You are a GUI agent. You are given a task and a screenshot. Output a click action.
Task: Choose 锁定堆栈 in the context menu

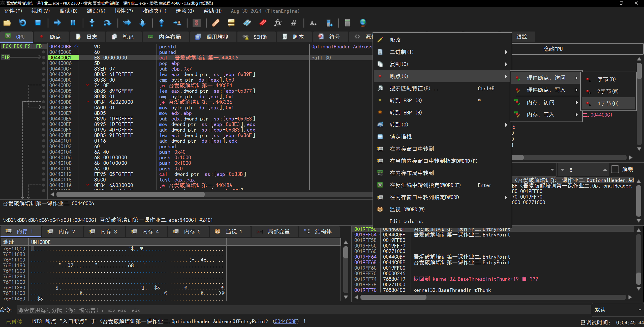point(442,137)
